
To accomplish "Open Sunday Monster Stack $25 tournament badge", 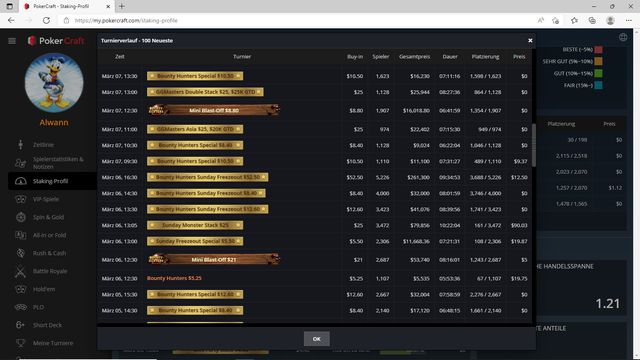I will click(x=195, y=225).
